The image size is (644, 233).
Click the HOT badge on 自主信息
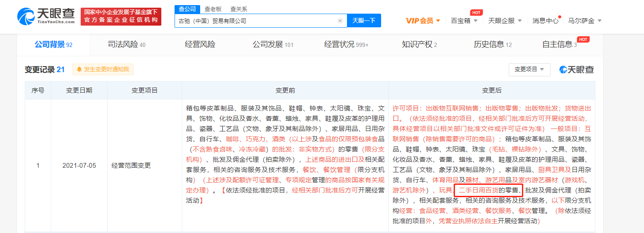click(583, 39)
